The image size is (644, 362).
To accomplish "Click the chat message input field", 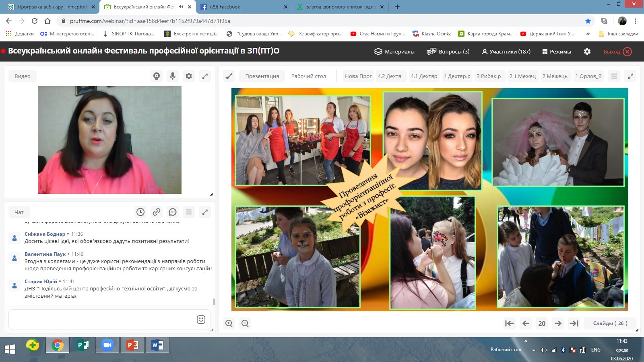I will [x=101, y=319].
